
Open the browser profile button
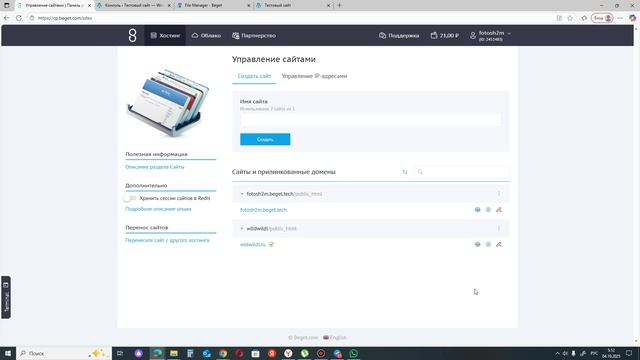(602, 18)
